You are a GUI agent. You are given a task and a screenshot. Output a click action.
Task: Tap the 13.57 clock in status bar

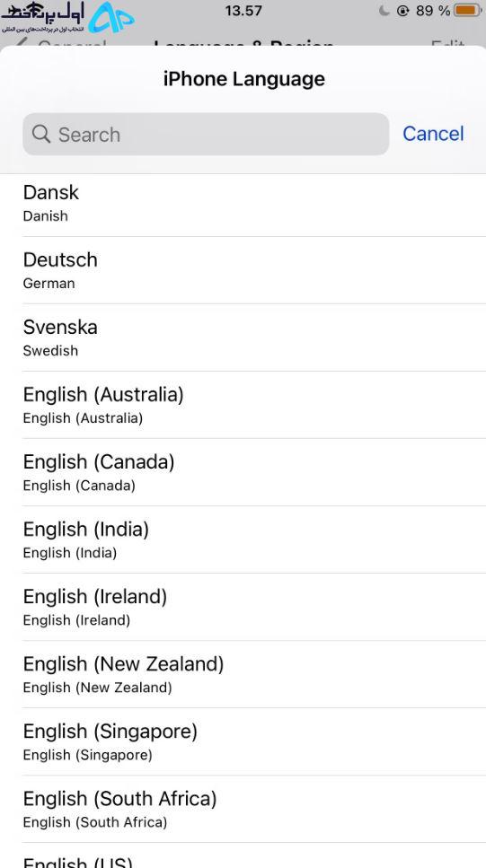click(243, 11)
